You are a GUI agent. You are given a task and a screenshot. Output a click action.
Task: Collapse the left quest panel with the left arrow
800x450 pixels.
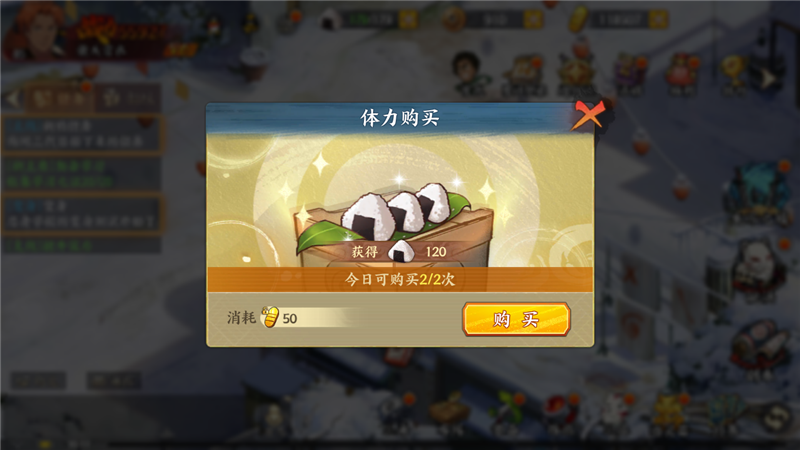12,98
